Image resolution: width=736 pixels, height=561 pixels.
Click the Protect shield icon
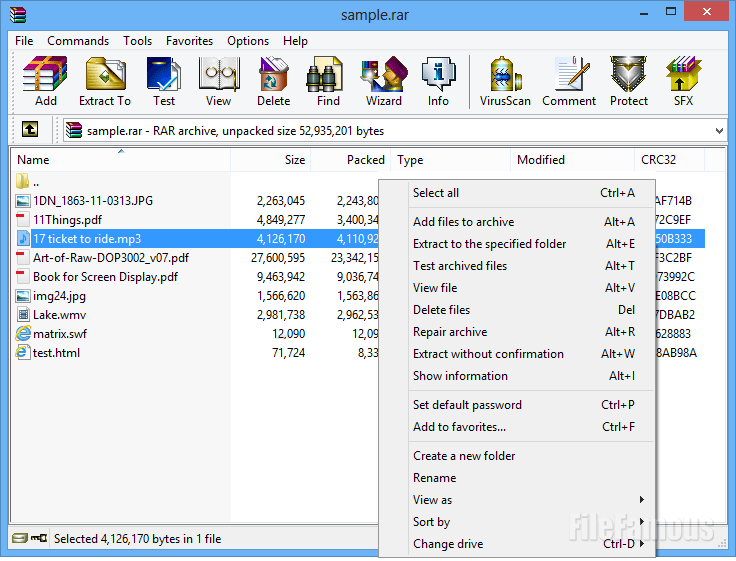[629, 74]
